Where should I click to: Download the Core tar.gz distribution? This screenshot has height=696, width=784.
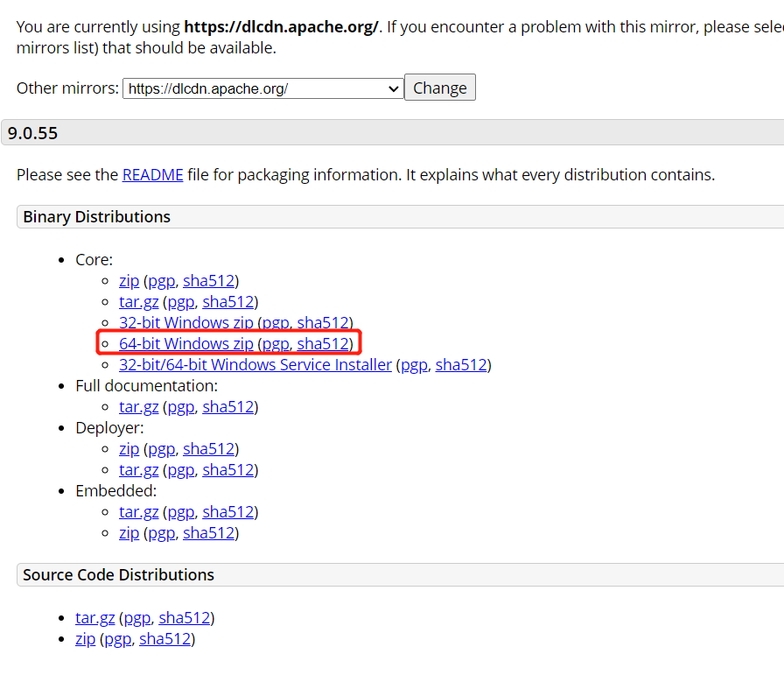point(138,301)
